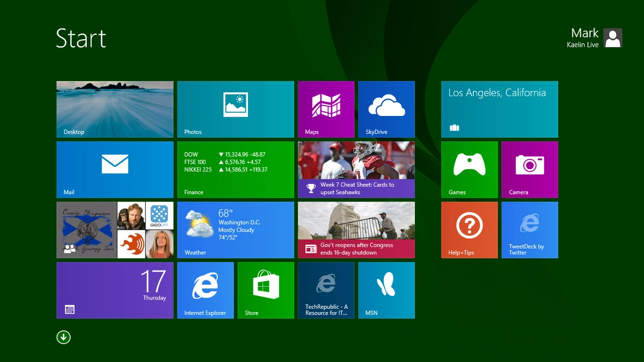Switch to the Desktop tile
The width and height of the screenshot is (644, 362).
coord(114,109)
